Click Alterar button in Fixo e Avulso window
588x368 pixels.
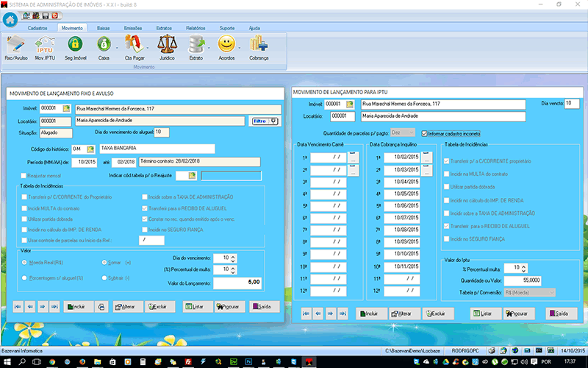(128, 307)
